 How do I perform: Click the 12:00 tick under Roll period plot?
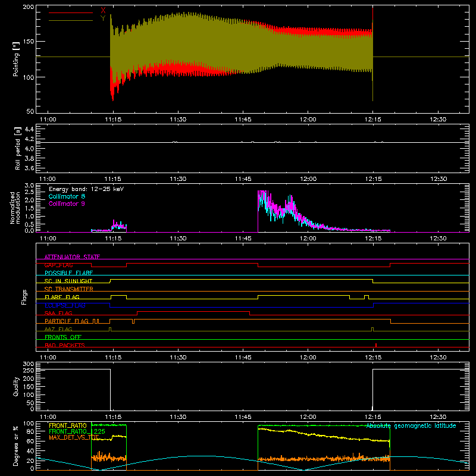coord(308,179)
